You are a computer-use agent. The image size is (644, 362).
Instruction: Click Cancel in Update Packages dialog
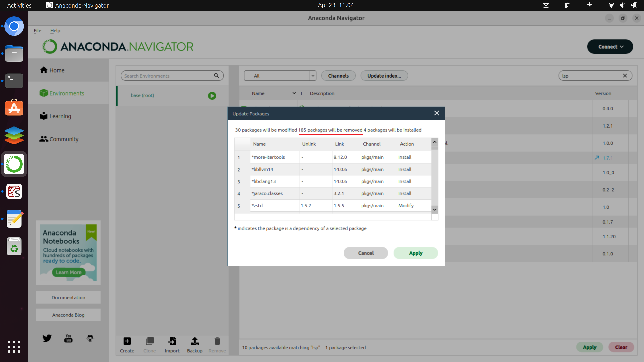tap(365, 253)
